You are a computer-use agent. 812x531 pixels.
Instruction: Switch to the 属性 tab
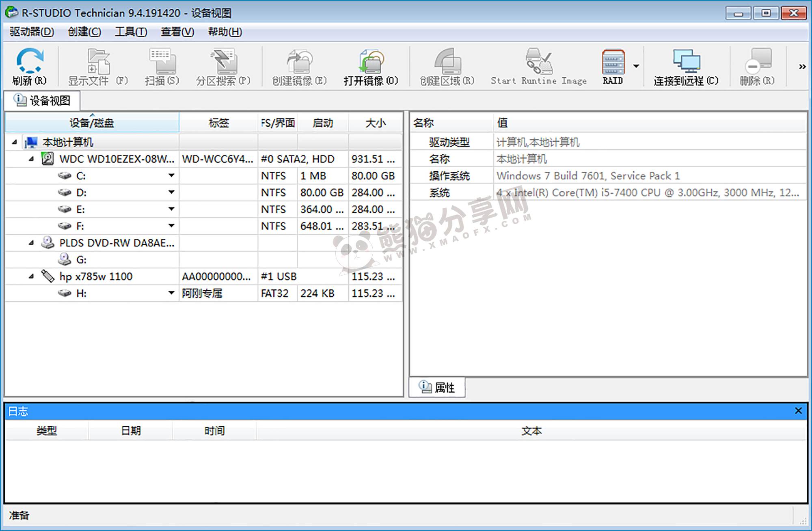click(437, 387)
